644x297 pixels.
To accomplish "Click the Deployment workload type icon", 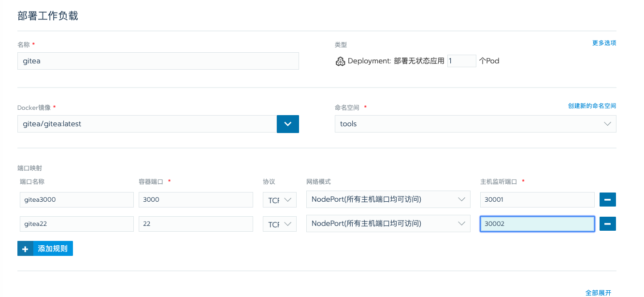I will pyautogui.click(x=341, y=61).
